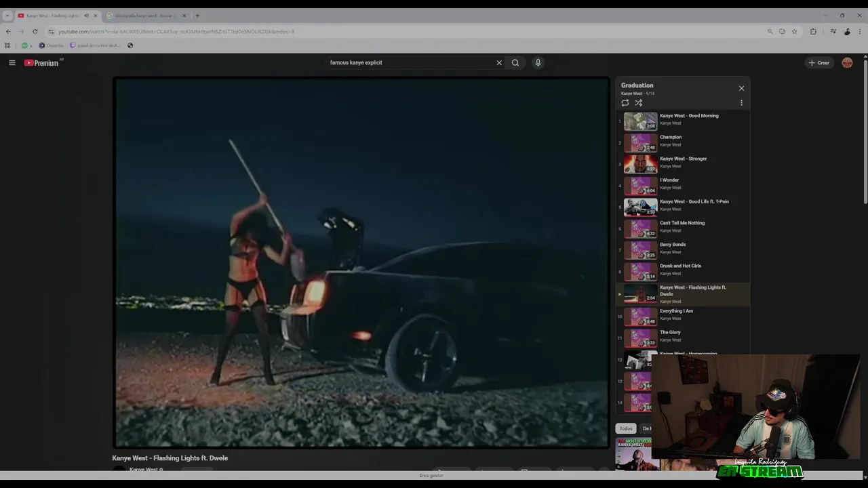This screenshot has width=868, height=488.
Task: Play The Glory from the playlist
Action: 683,338
